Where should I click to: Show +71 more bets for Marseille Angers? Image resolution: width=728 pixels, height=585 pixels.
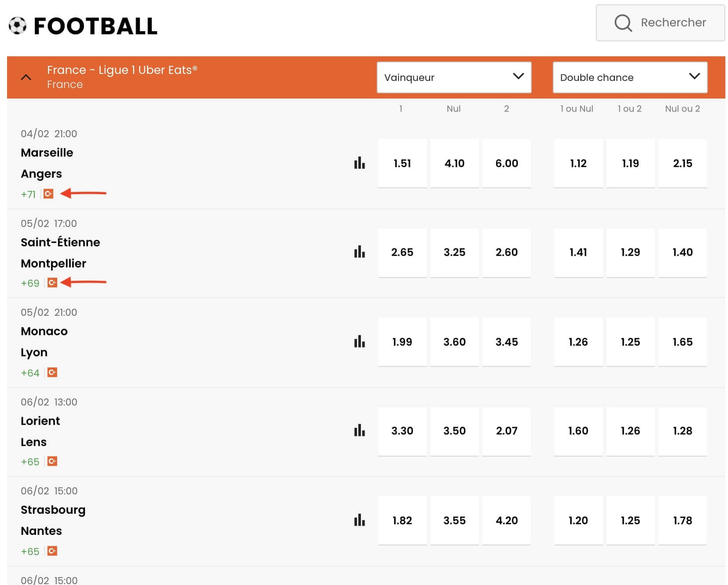[x=28, y=194]
